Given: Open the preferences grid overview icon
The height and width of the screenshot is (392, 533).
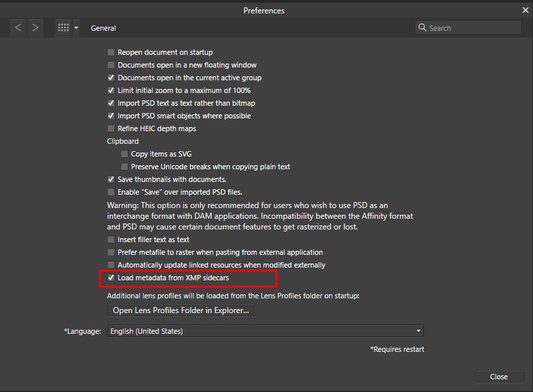Looking at the screenshot, I should (64, 27).
